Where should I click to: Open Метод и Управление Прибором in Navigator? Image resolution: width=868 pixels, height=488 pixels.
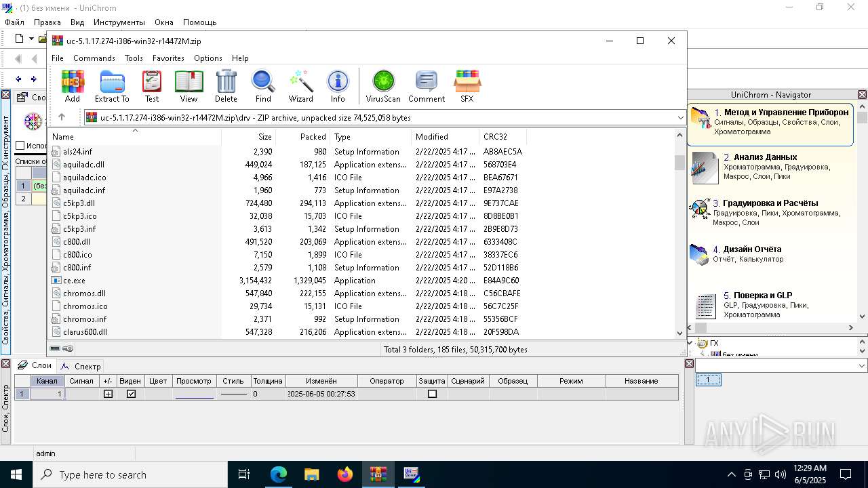pos(770,124)
